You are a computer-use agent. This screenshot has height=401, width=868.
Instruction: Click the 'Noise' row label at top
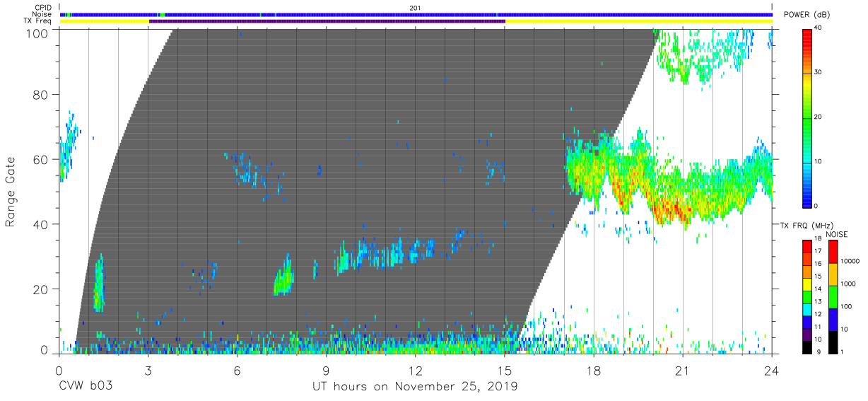pyautogui.click(x=43, y=14)
